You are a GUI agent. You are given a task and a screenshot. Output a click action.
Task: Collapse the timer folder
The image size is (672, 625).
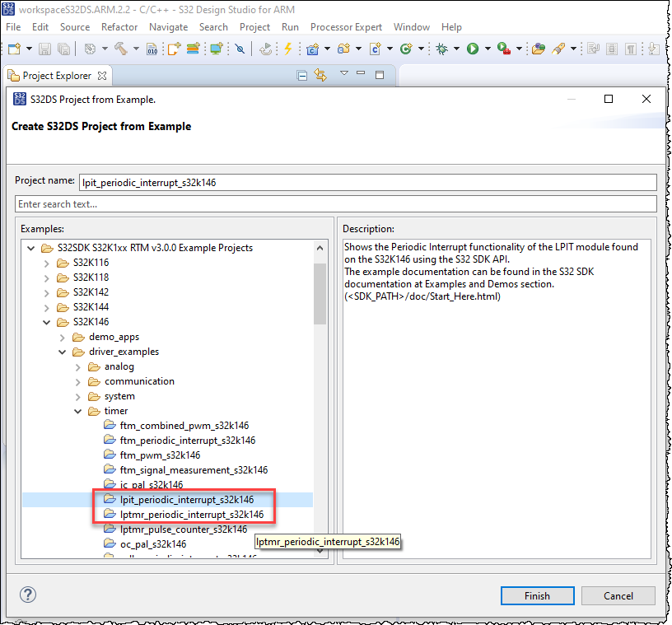(x=78, y=412)
